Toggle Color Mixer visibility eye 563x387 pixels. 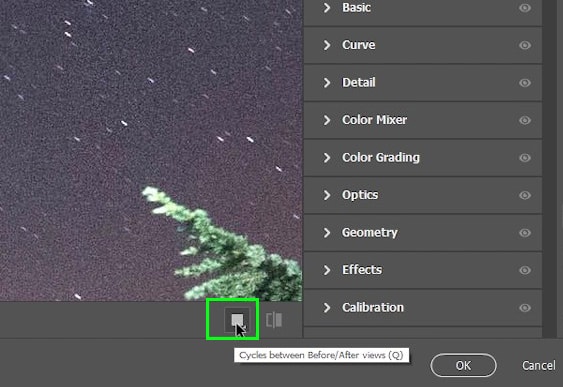click(x=525, y=120)
